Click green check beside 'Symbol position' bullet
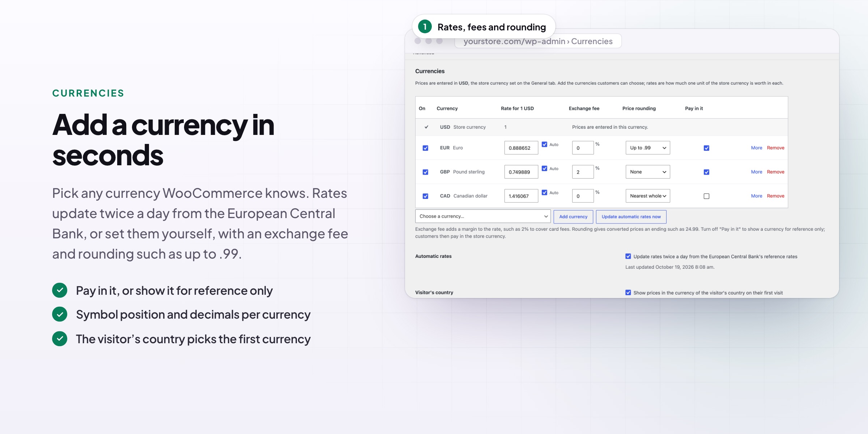The height and width of the screenshot is (434, 868). click(60, 314)
